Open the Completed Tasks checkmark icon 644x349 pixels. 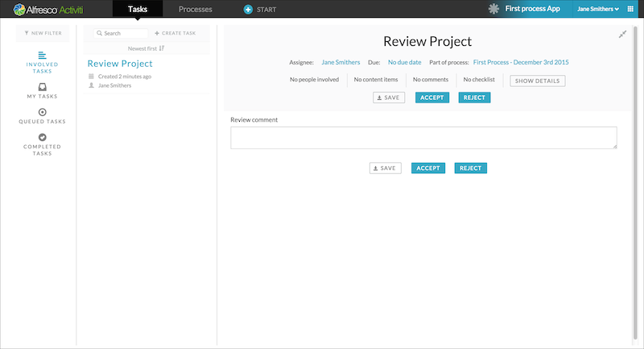42,137
